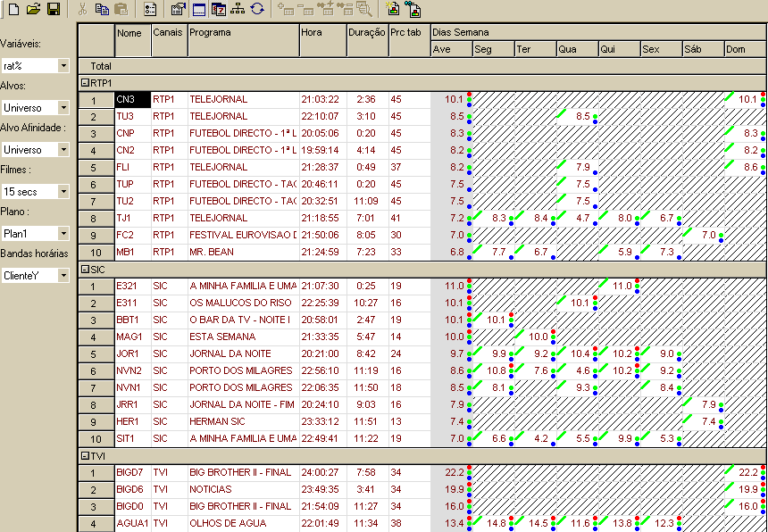
Task: Click the FC2 Sáb value 7.0
Action: pyautogui.click(x=704, y=235)
